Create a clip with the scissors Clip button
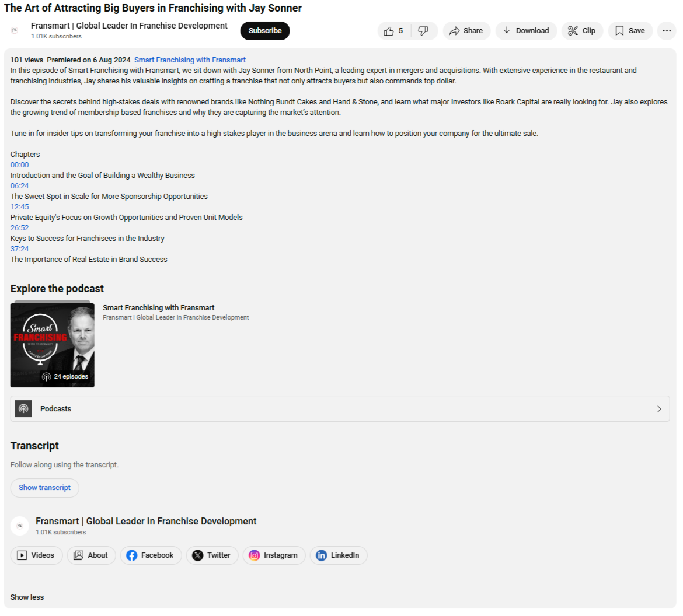The image size is (683, 616). pos(583,31)
